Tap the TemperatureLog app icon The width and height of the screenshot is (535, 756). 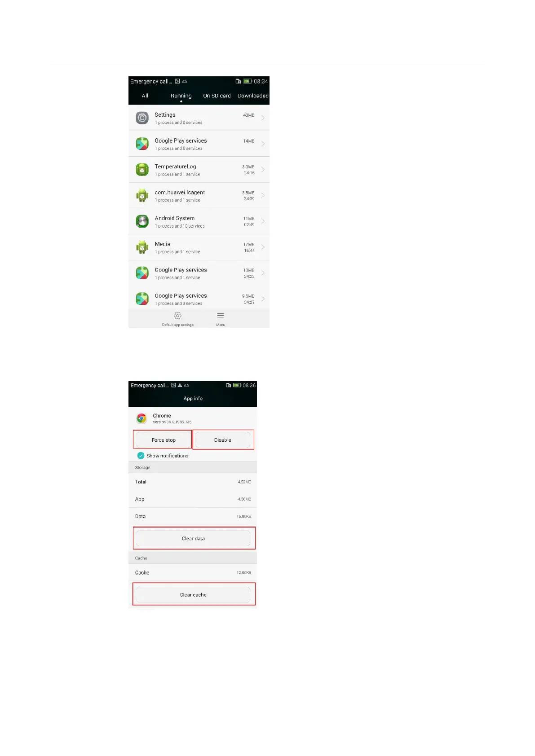(x=142, y=170)
